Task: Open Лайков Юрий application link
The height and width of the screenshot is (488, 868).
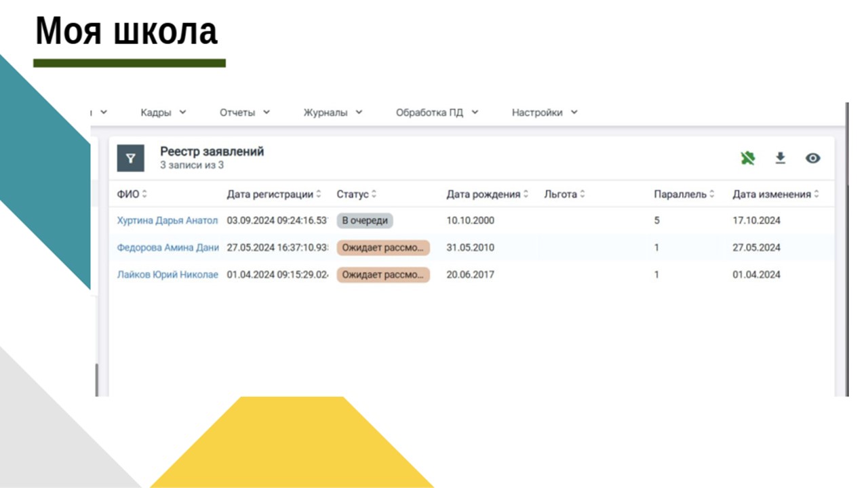Action: click(167, 274)
